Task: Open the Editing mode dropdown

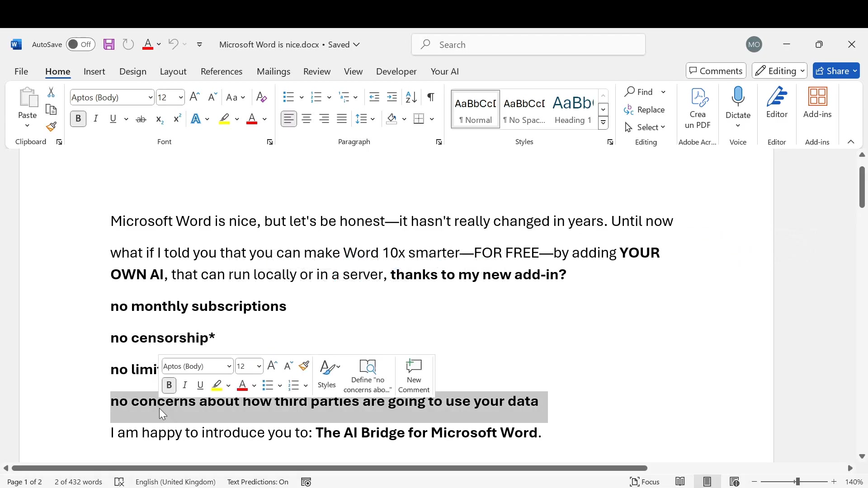Action: pyautogui.click(x=779, y=71)
